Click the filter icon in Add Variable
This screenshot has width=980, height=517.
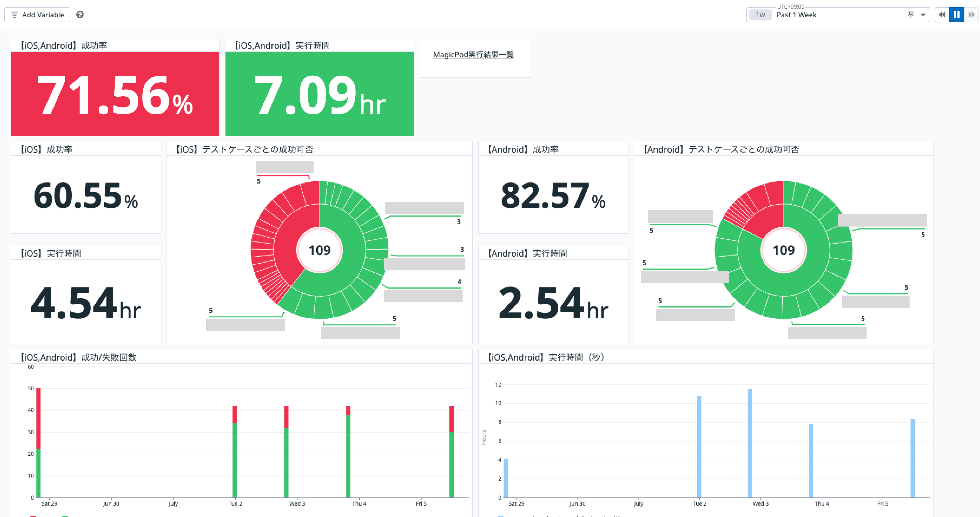tap(14, 14)
